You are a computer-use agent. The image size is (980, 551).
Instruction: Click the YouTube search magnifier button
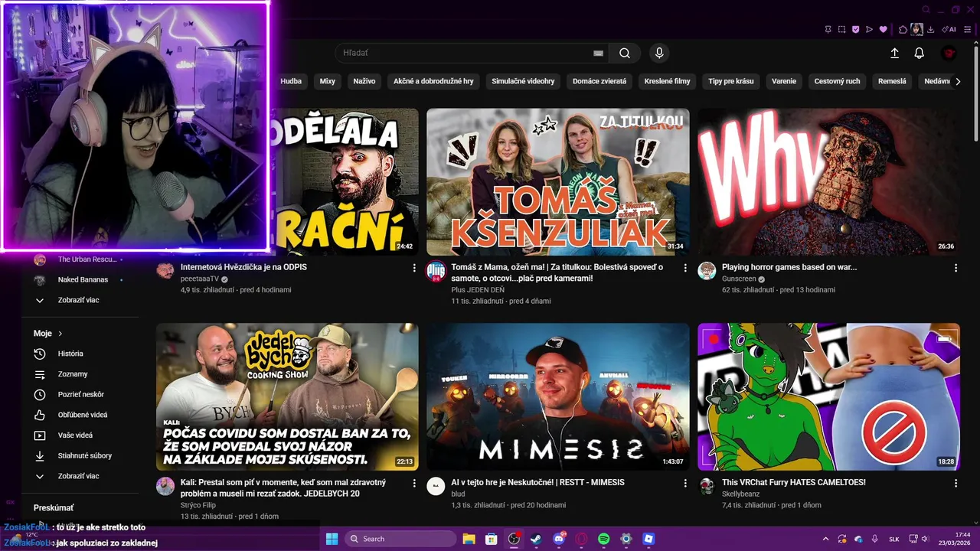click(x=625, y=53)
